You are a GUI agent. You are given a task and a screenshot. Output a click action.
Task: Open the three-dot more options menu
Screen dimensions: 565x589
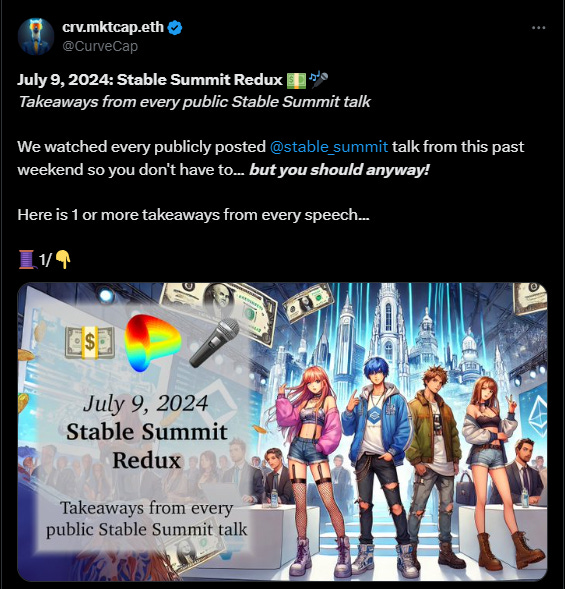pyautogui.click(x=538, y=28)
